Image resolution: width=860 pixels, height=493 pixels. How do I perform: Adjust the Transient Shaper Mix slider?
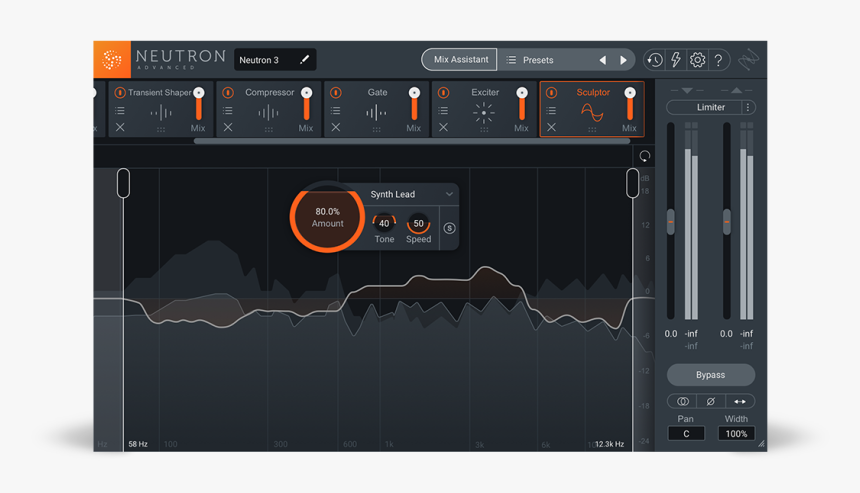coord(199,104)
